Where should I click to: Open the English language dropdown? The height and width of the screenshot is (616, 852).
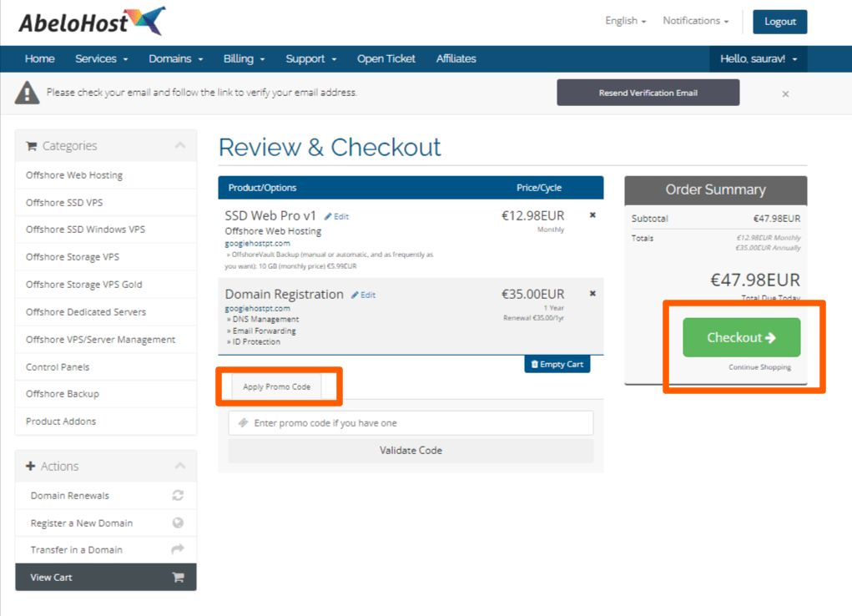625,21
